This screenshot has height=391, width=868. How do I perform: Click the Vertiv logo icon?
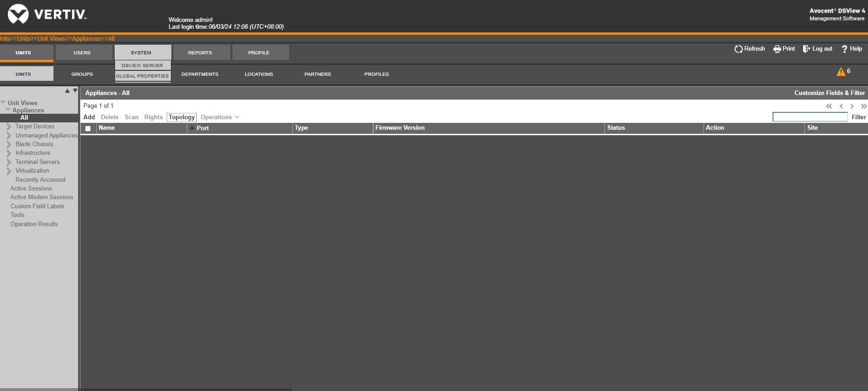(18, 14)
